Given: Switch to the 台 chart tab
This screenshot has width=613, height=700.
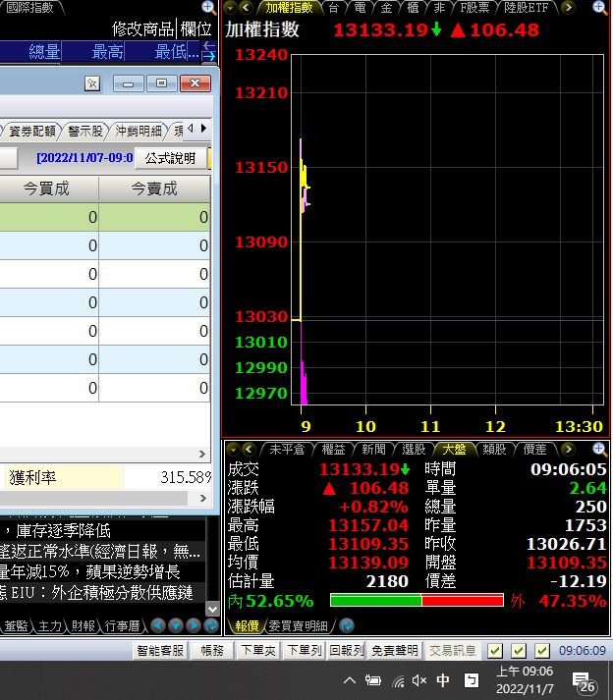Looking at the screenshot, I should 333,8.
